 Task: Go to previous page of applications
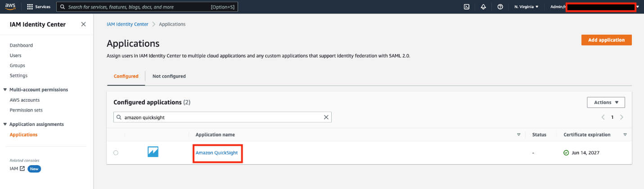point(603,117)
